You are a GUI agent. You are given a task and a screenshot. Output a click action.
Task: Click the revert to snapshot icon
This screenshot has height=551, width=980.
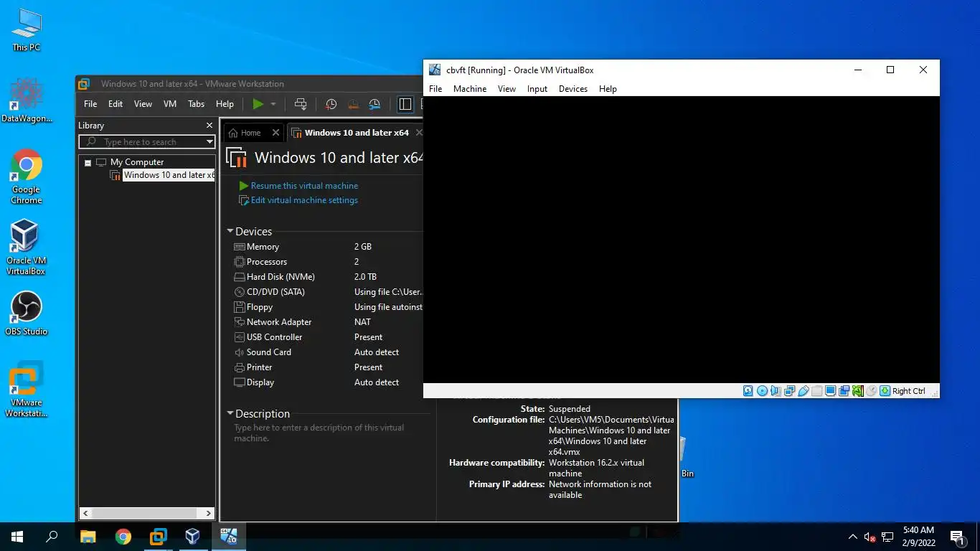[x=352, y=104]
